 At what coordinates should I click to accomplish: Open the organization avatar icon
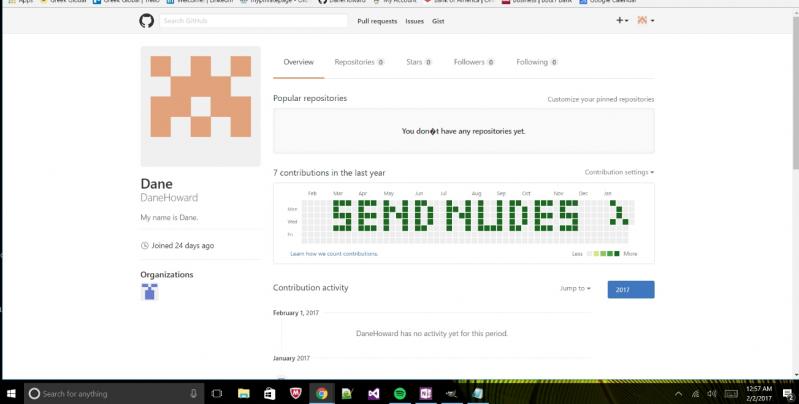(x=149, y=291)
